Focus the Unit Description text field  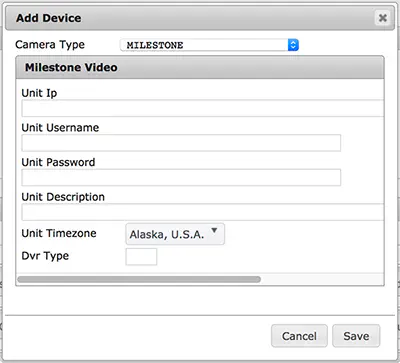(203, 212)
